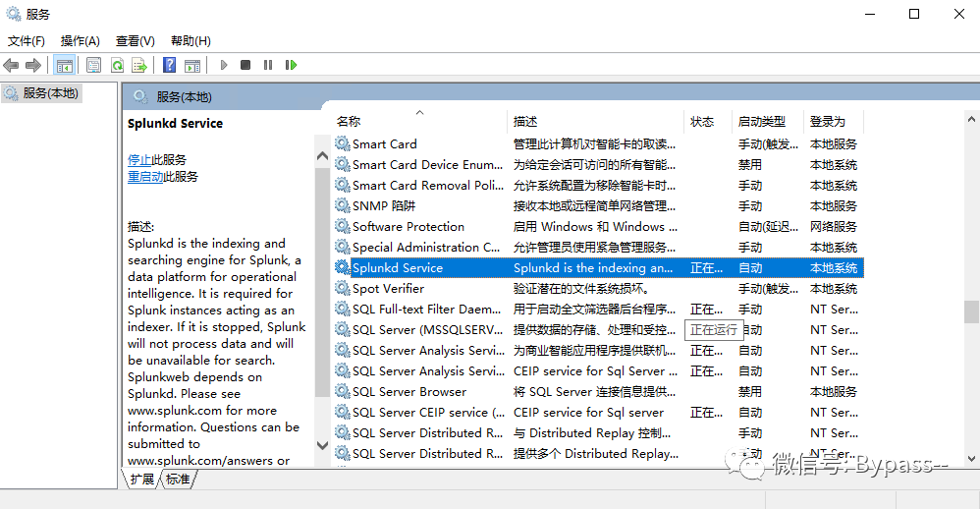The width and height of the screenshot is (980, 509).
Task: Go forward with the Forward arrow
Action: [33, 65]
